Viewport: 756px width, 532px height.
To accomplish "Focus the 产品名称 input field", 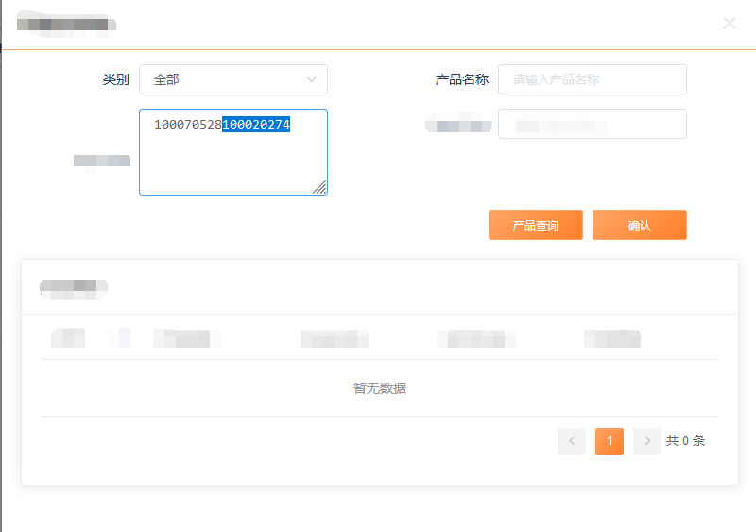I will click(592, 79).
